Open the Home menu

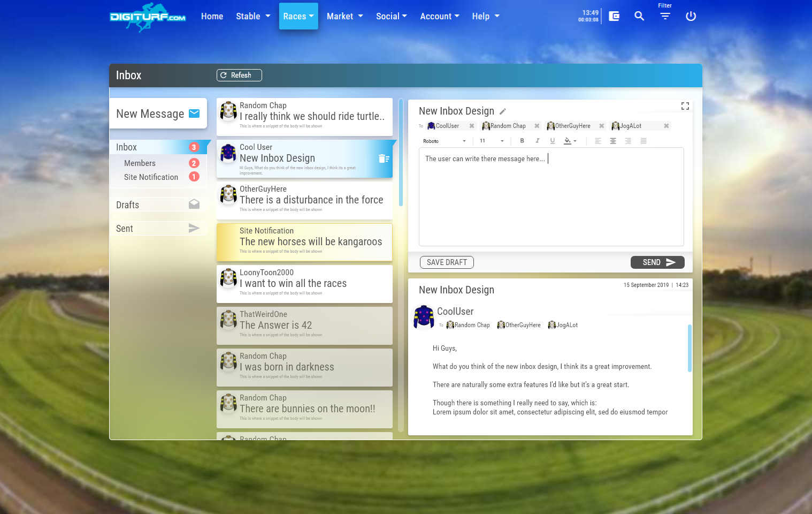212,16
